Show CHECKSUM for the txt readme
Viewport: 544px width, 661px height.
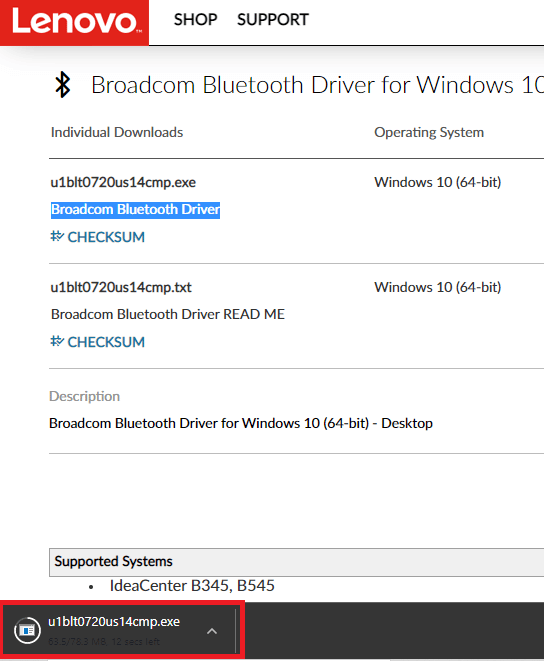106,342
